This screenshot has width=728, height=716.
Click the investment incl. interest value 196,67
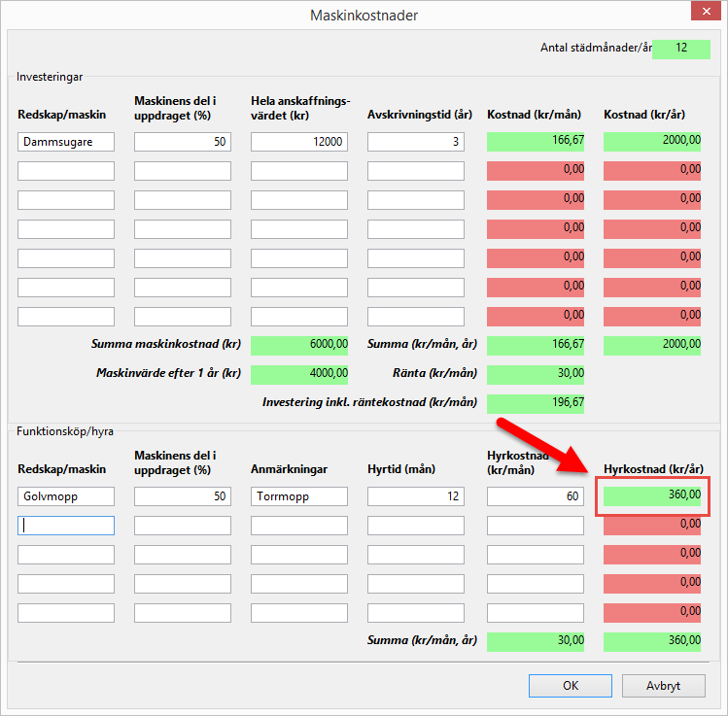536,403
